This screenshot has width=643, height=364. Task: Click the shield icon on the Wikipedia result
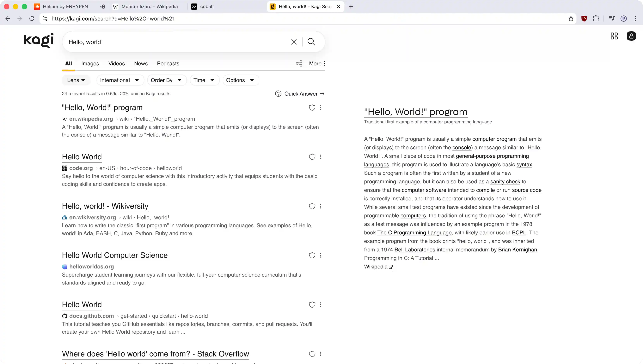click(x=312, y=108)
